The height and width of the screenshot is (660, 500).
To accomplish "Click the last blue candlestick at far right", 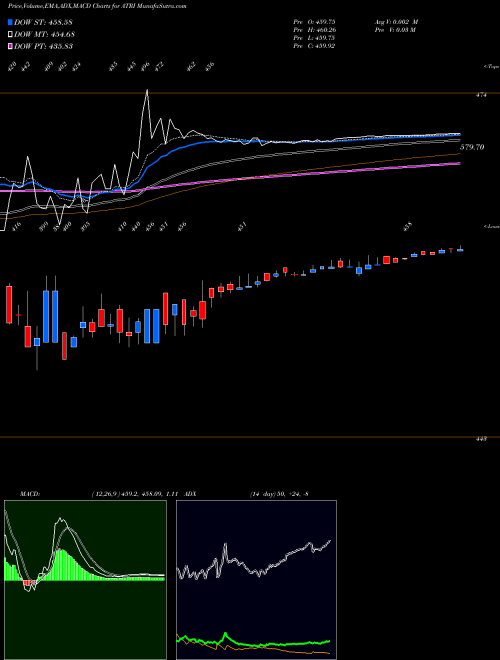I will pos(460,250).
